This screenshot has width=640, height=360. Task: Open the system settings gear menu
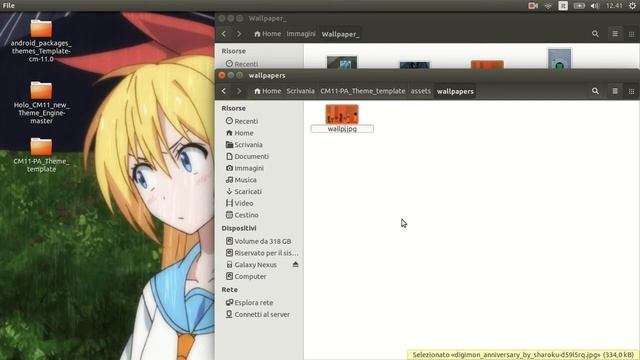click(632, 6)
